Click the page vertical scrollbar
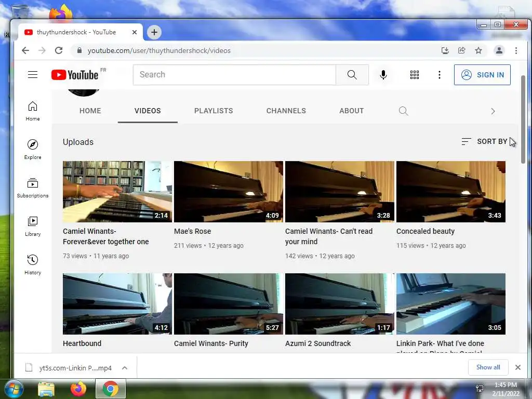 523,119
